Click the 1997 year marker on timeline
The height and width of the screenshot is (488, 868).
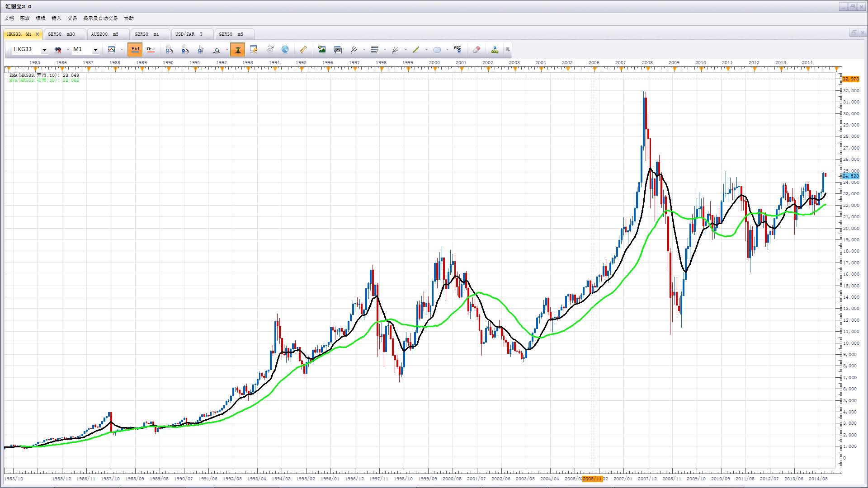(354, 63)
